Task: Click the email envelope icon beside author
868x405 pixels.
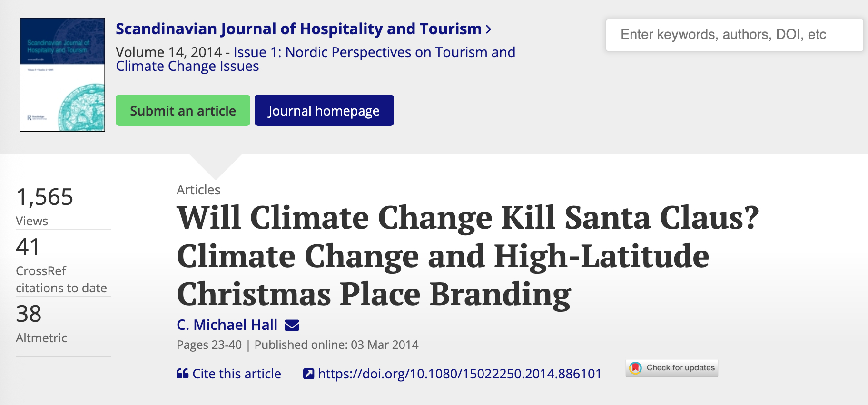Action: pos(292,325)
